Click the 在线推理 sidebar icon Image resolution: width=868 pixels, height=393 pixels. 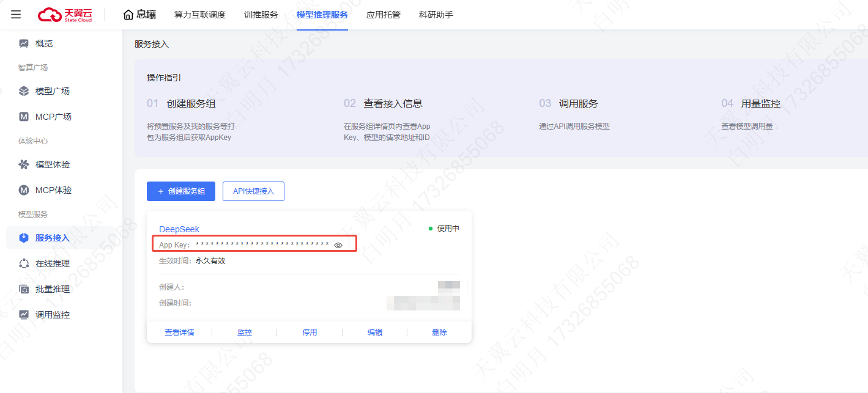tap(24, 263)
